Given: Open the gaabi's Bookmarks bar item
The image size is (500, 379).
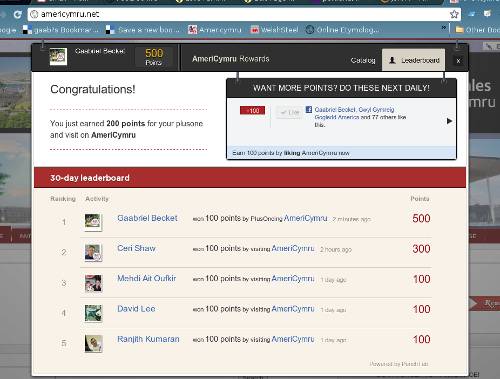Looking at the screenshot, I should (60, 30).
